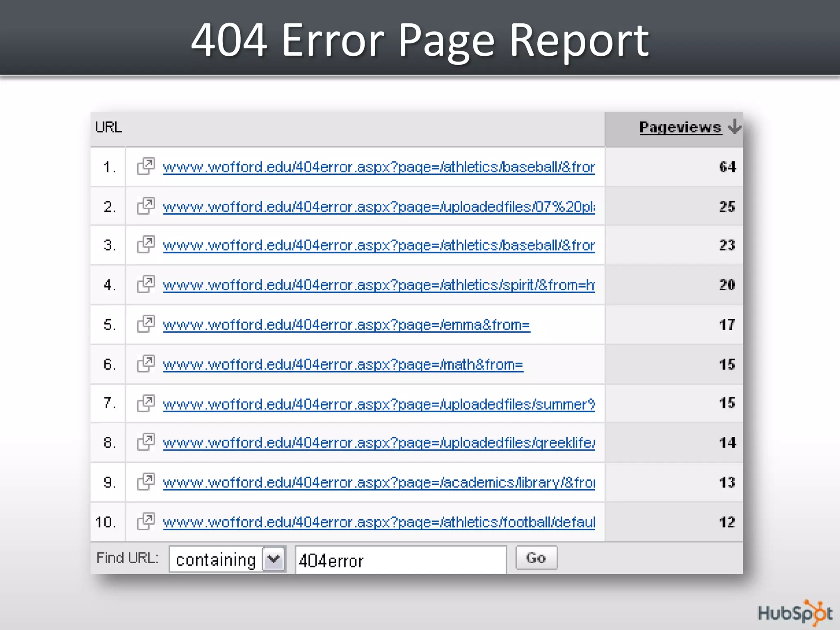
Task: Open external link icon for math URL
Action: [146, 363]
